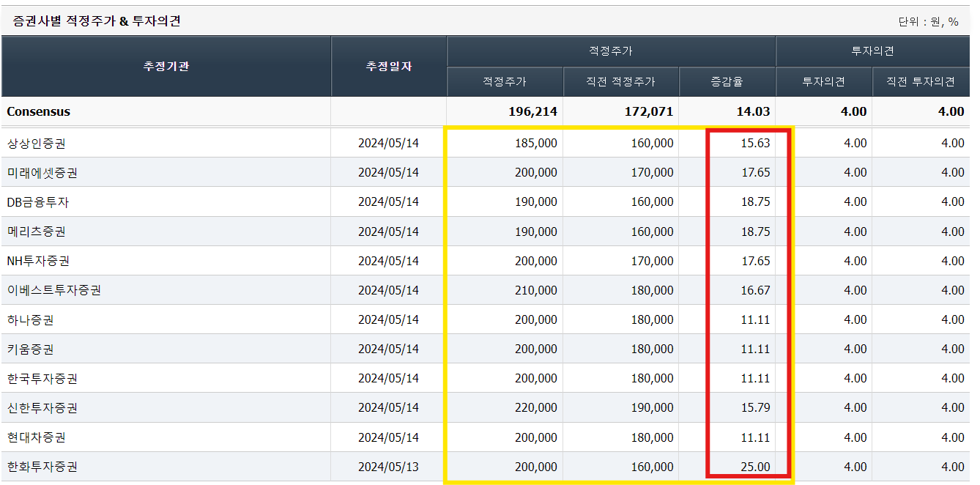
Task: Click 한화투자증권 target price 200,000
Action: point(535,467)
